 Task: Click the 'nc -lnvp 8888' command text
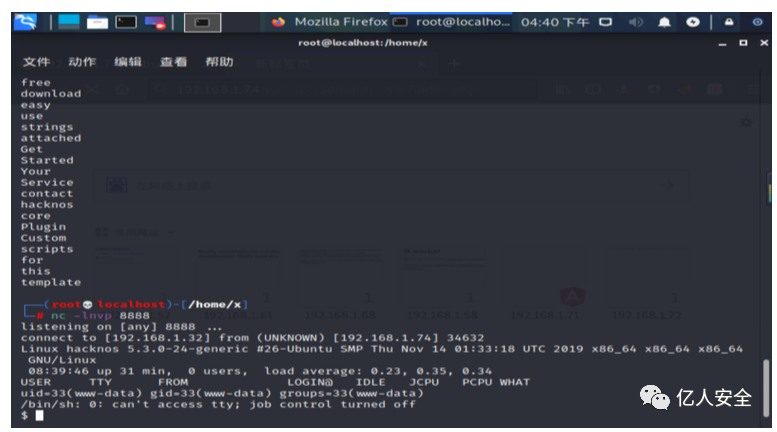100,316
